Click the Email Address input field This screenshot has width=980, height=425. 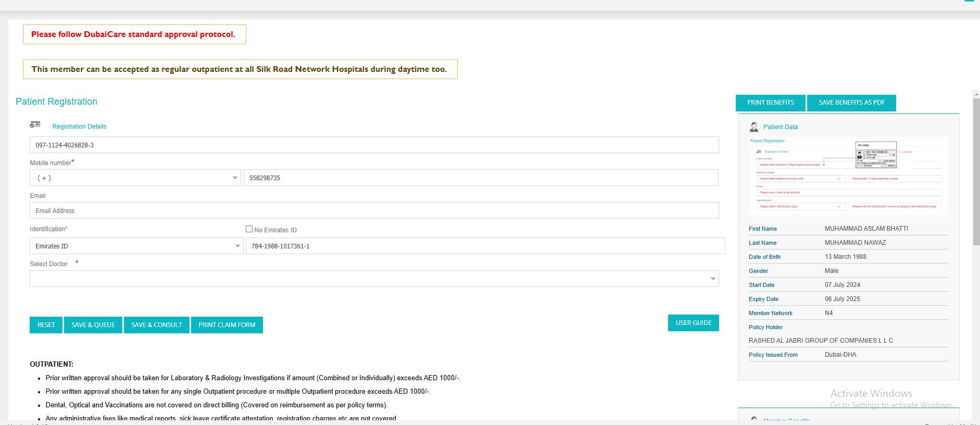tap(374, 210)
